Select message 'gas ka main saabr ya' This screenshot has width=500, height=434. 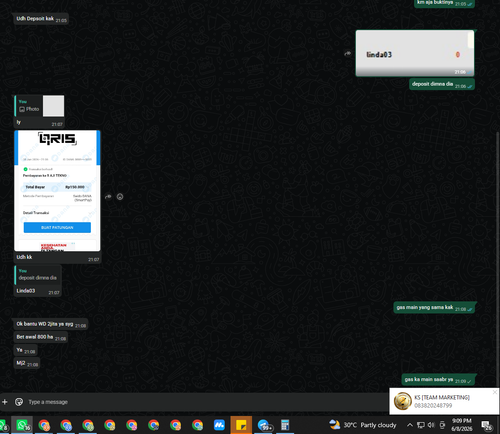(x=429, y=379)
